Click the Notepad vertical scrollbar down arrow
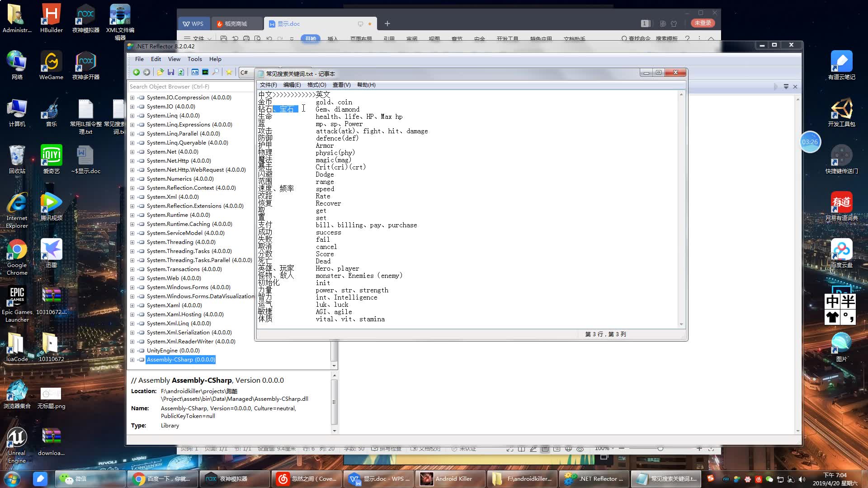The width and height of the screenshot is (868, 488). tap(681, 324)
